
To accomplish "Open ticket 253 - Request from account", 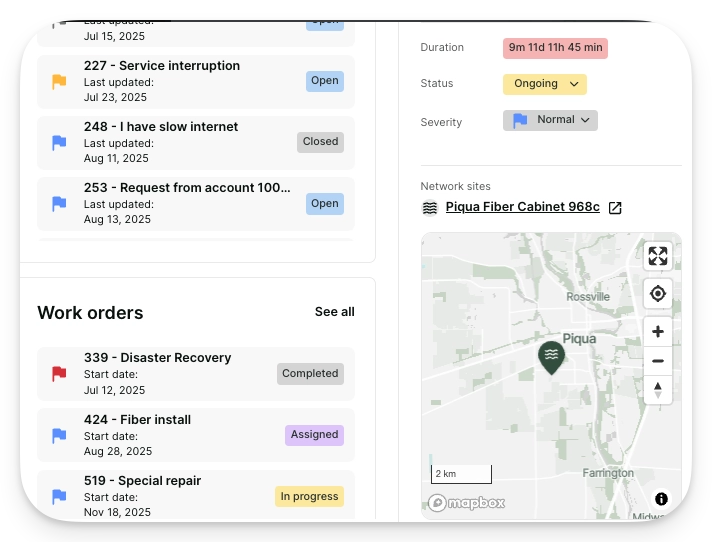I will [196, 204].
